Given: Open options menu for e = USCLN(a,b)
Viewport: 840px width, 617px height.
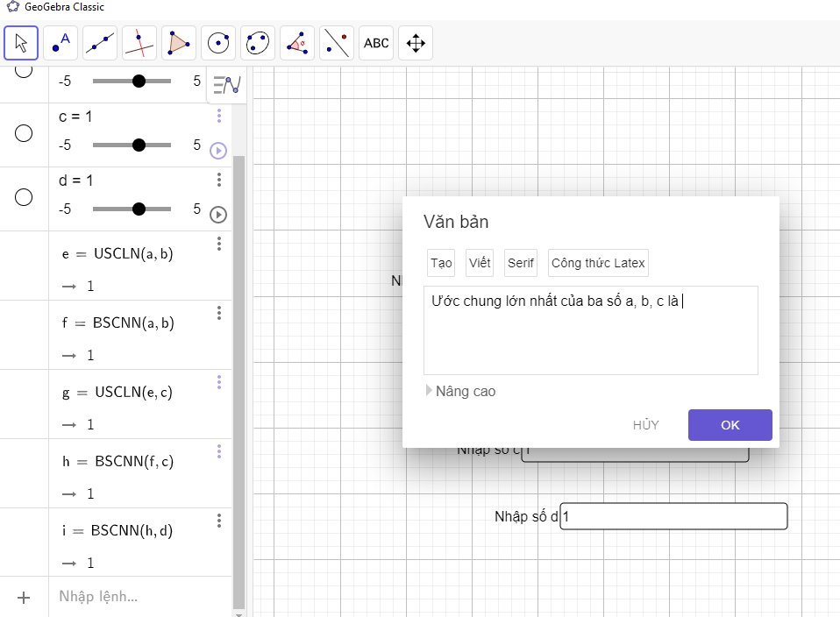Looking at the screenshot, I should coord(219,244).
